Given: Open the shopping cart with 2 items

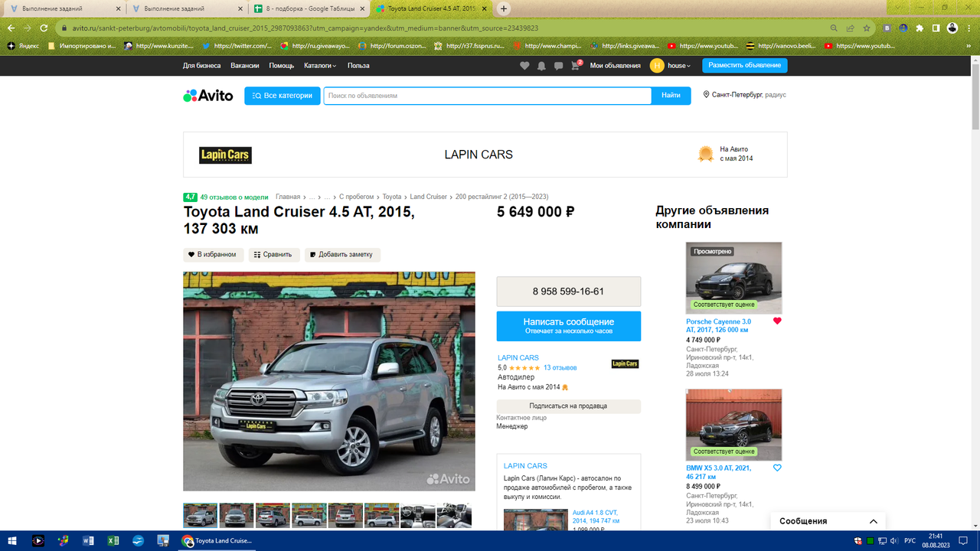Looking at the screenshot, I should (576, 66).
